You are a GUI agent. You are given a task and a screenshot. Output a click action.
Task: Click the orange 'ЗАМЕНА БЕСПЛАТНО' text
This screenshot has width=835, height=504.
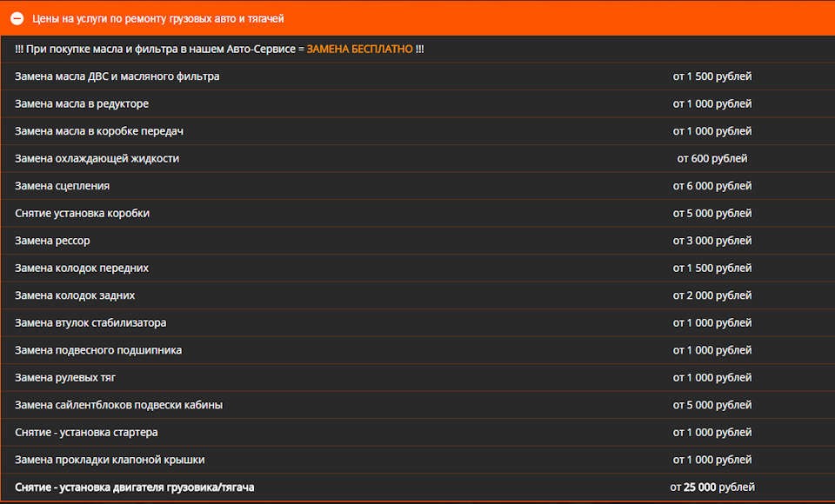pyautogui.click(x=359, y=49)
